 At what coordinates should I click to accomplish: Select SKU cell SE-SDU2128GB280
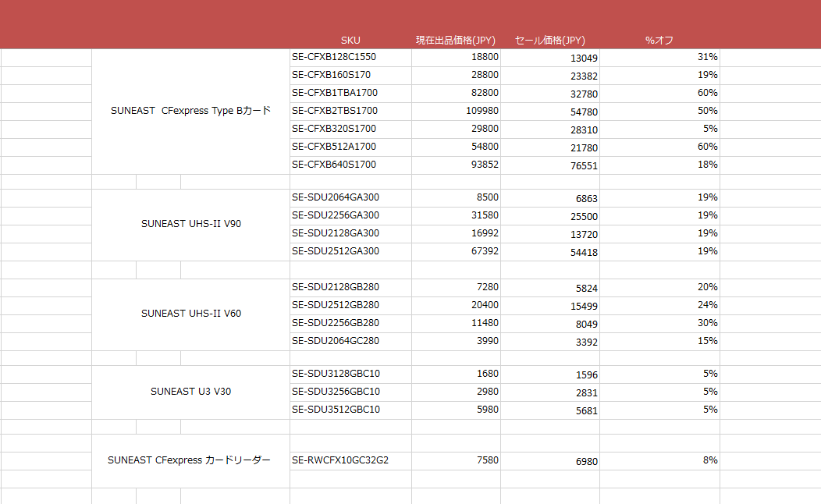pos(350,287)
